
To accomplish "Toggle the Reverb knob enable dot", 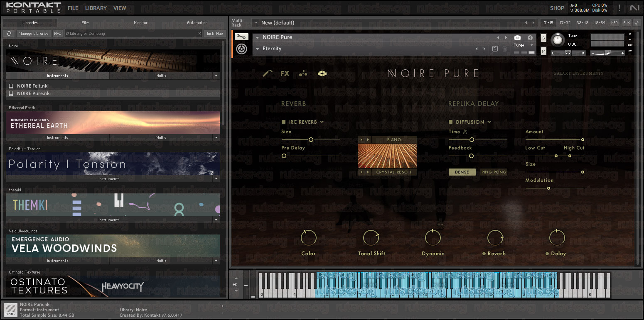I will pos(484,254).
